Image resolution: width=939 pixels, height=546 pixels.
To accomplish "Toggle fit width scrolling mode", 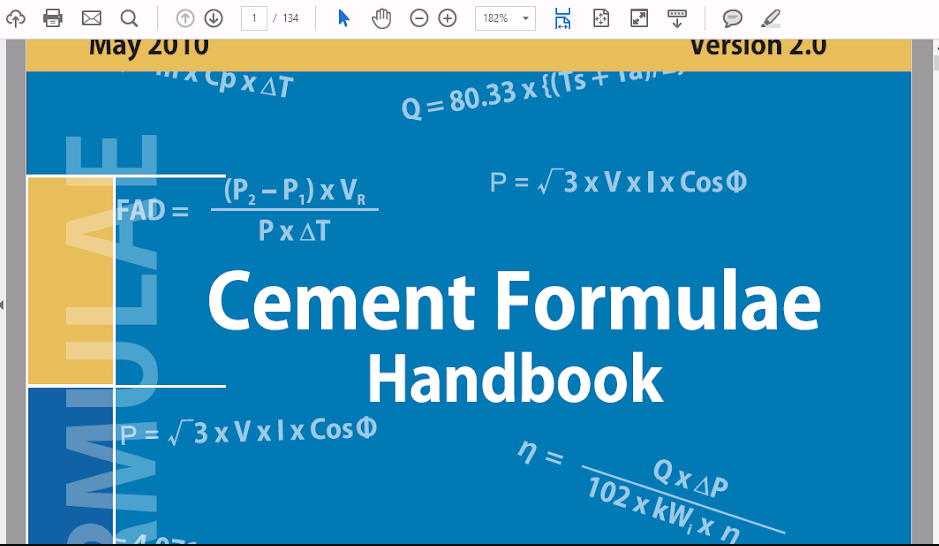I will 562,18.
